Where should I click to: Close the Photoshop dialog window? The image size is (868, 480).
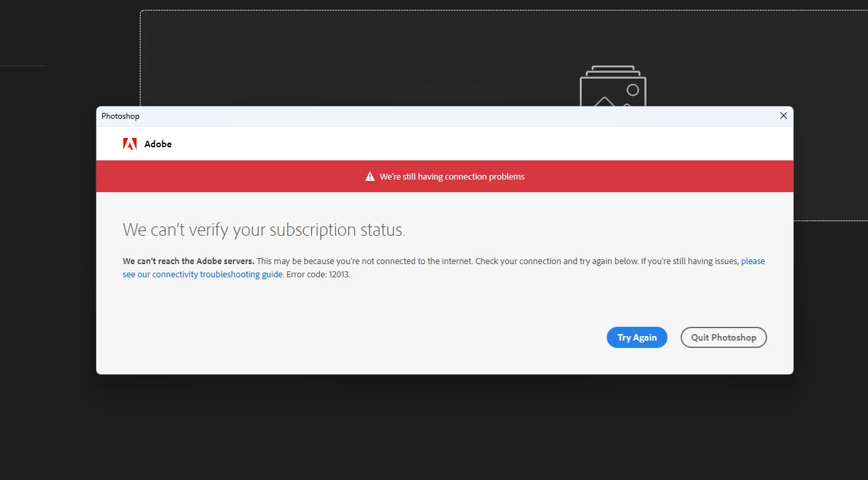point(783,116)
